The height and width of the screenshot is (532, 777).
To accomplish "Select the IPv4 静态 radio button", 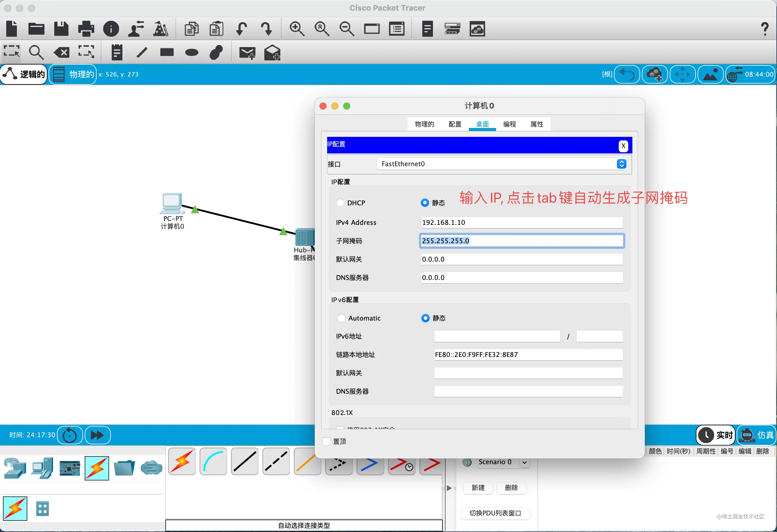I will (x=425, y=203).
